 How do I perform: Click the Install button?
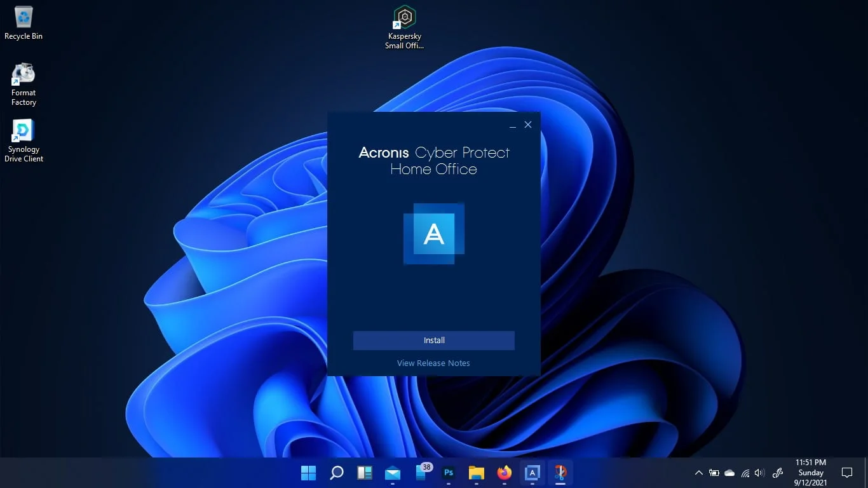(x=433, y=341)
